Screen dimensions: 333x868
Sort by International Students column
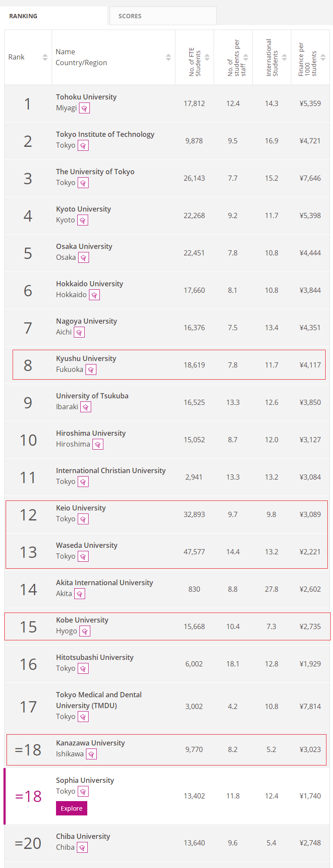coord(284,57)
